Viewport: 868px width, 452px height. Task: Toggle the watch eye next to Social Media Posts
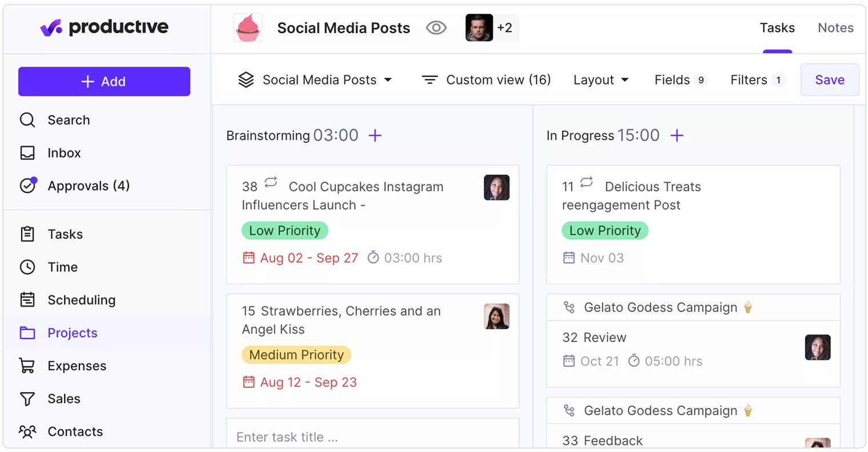436,27
